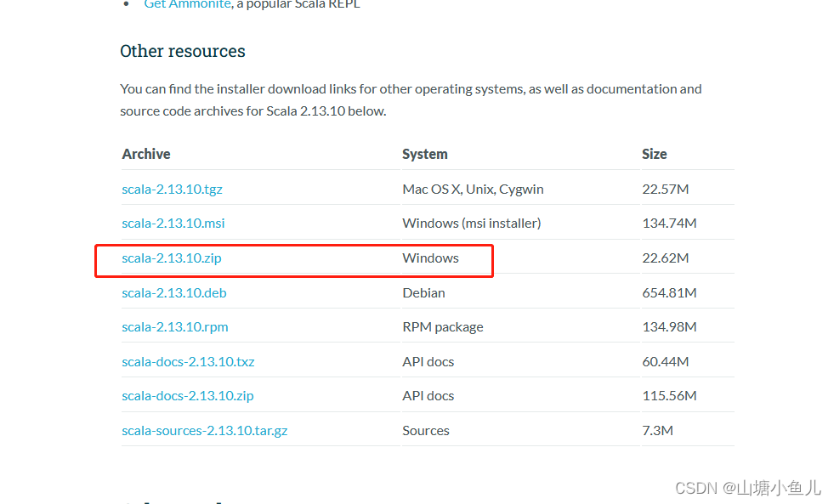Select 'API docs' cell in docs zip row
834x504 pixels.
coord(428,396)
